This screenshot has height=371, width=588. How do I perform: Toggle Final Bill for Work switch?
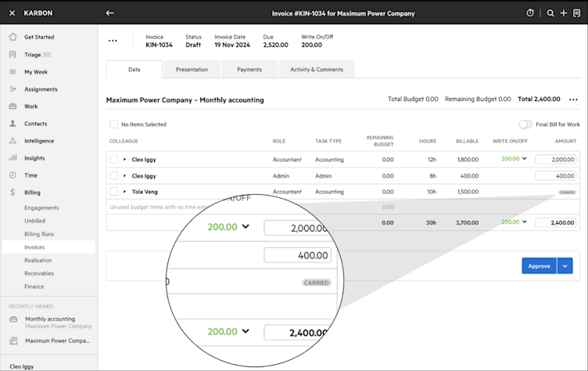click(x=525, y=124)
